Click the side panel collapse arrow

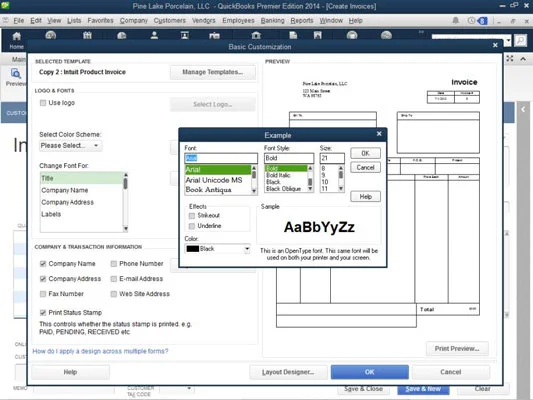[x=523, y=109]
